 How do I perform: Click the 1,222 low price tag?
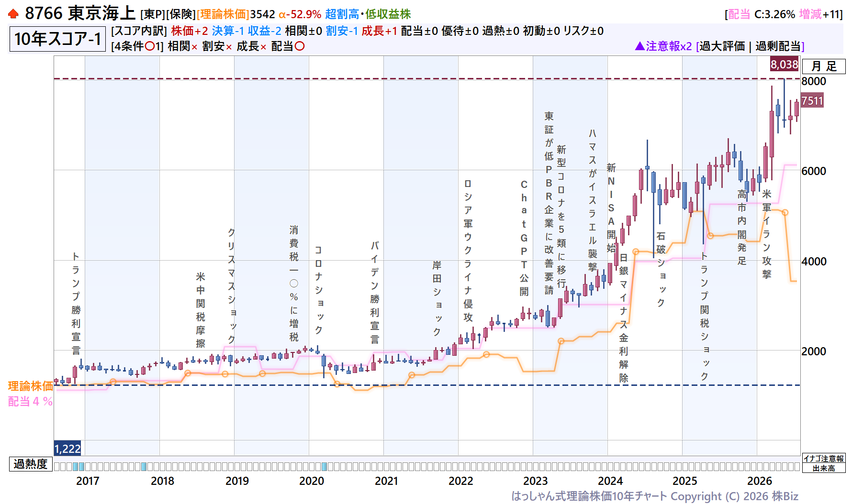coord(67,449)
